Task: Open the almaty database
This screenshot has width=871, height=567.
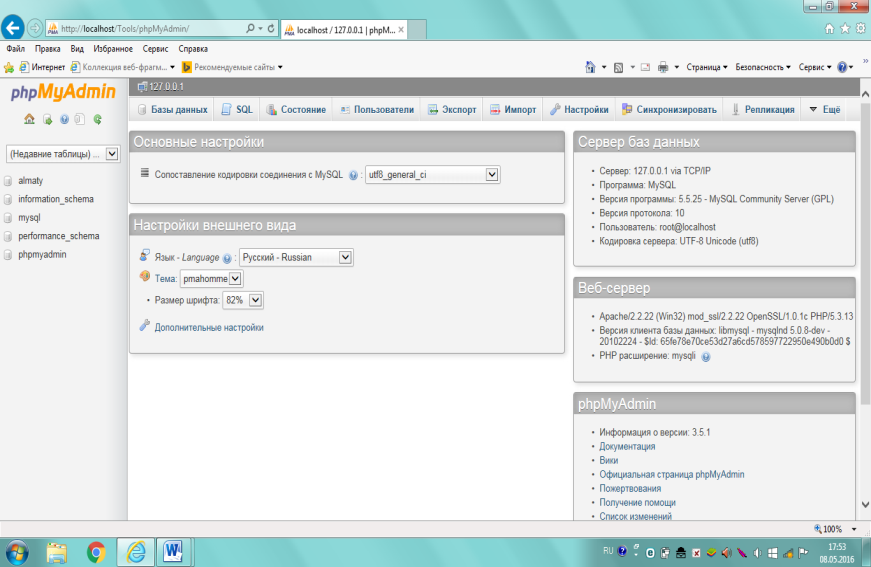Action: coord(31,180)
